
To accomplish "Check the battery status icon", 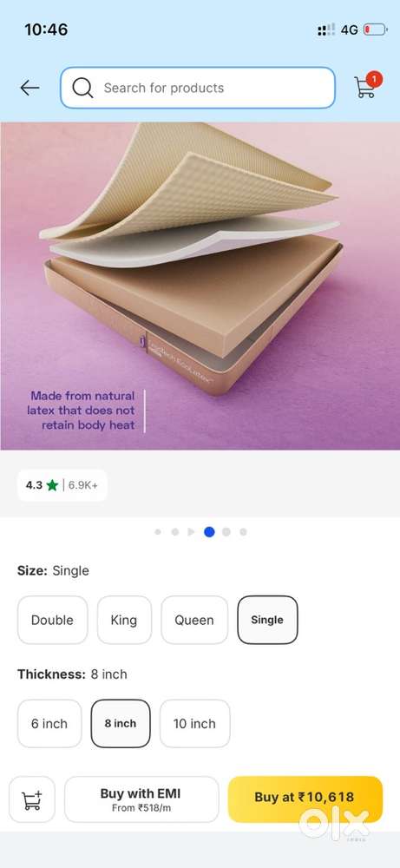I will click(x=375, y=30).
